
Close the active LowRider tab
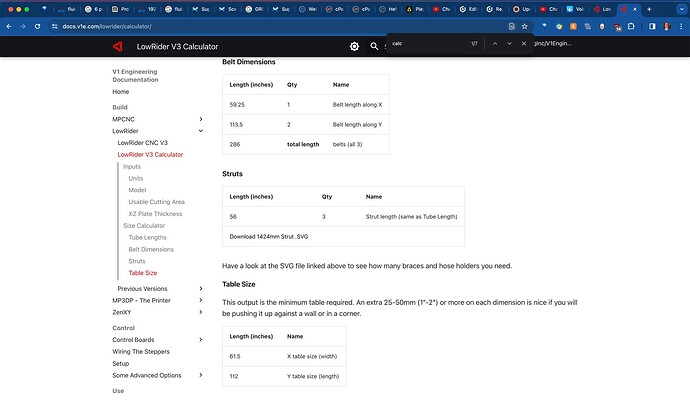point(635,9)
